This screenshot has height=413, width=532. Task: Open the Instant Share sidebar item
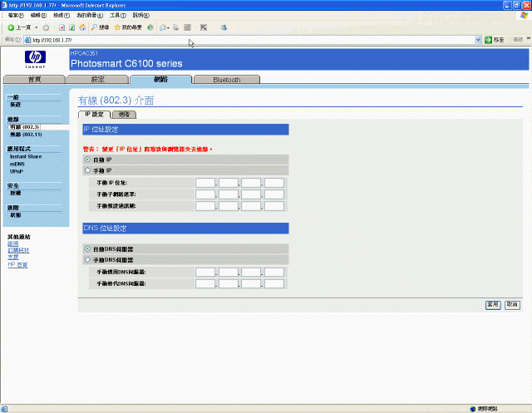26,157
